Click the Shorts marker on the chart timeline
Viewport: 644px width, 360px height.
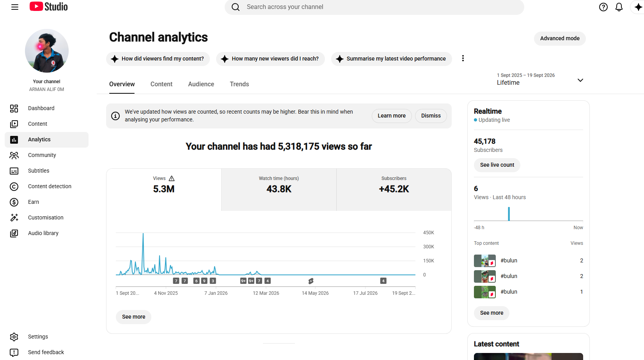[x=311, y=281]
